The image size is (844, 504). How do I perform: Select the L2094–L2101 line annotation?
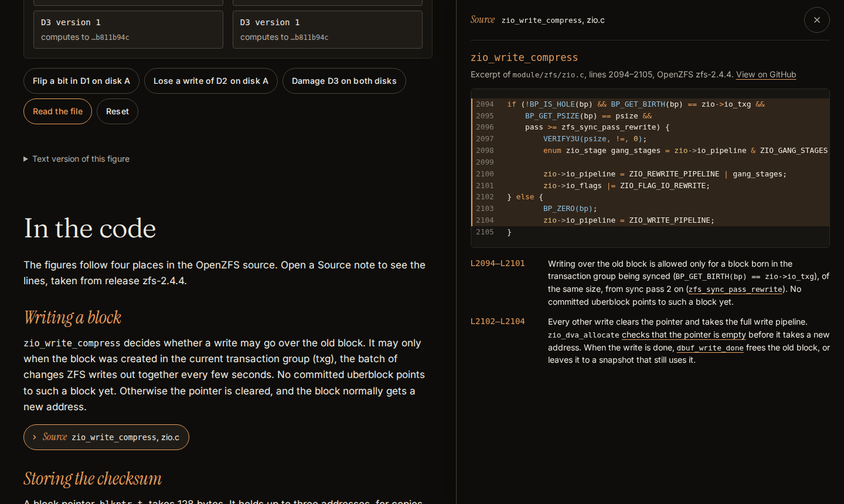click(x=498, y=264)
